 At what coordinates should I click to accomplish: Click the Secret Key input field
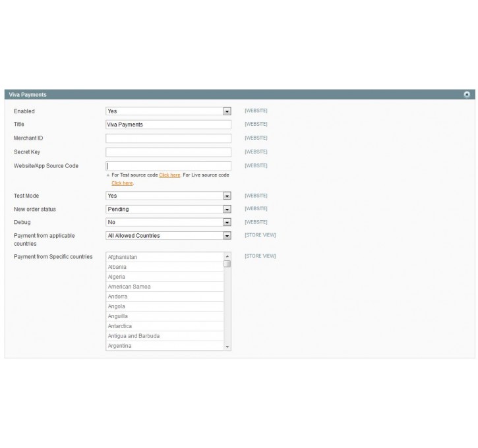pyautogui.click(x=168, y=152)
